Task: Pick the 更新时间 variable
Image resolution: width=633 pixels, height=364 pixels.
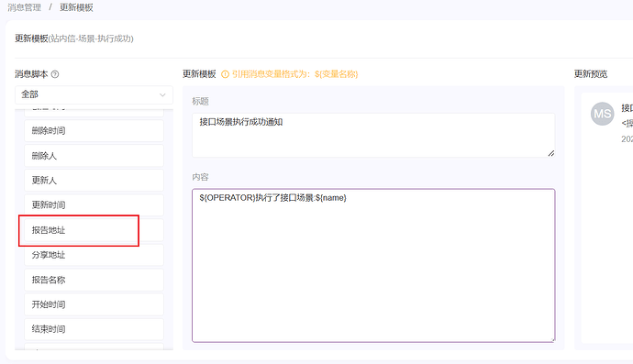Action: click(94, 205)
